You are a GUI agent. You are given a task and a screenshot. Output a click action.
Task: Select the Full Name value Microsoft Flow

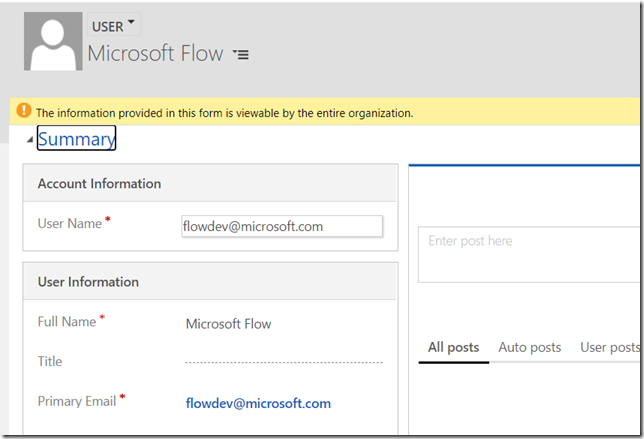pyautogui.click(x=228, y=324)
